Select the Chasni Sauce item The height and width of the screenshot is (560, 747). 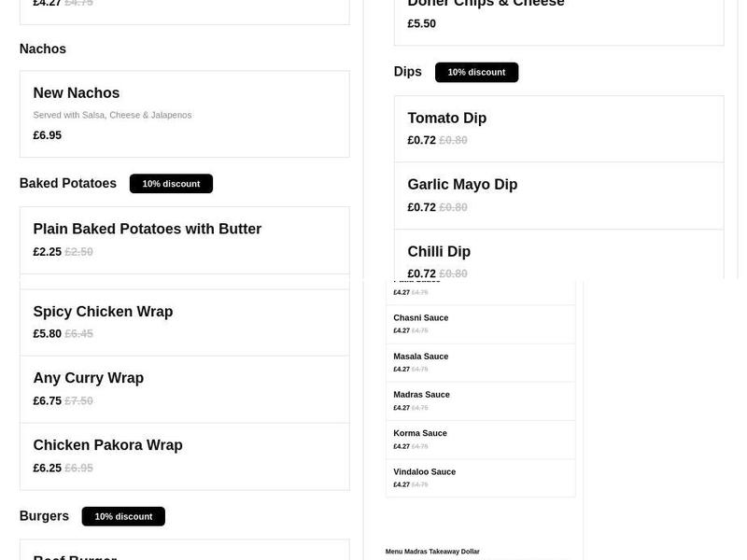480,324
